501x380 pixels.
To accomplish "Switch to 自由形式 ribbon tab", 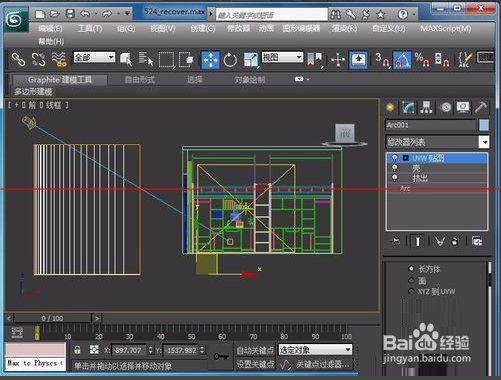I will pos(140,80).
